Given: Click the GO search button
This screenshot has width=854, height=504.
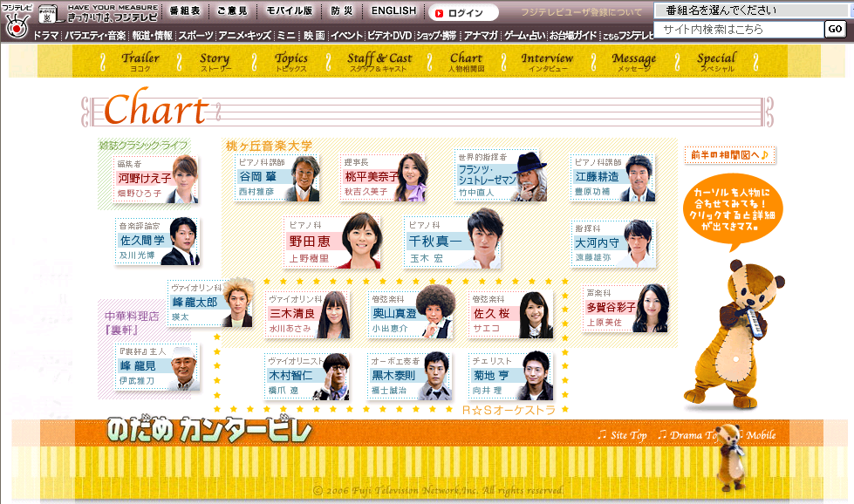Looking at the screenshot, I should (835, 30).
